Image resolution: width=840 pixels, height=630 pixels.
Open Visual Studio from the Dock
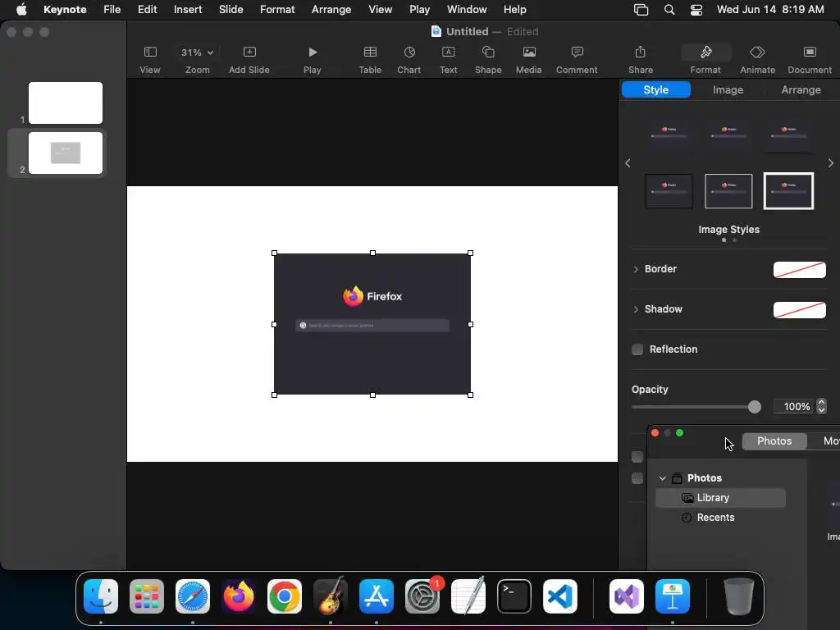626,596
